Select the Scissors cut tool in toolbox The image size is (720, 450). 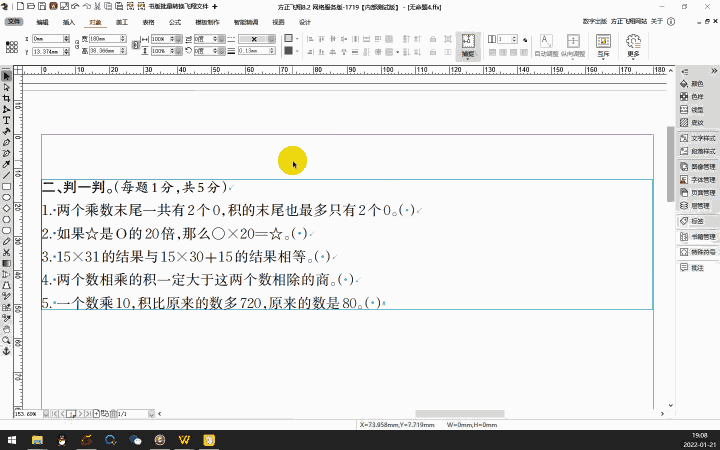[6, 253]
